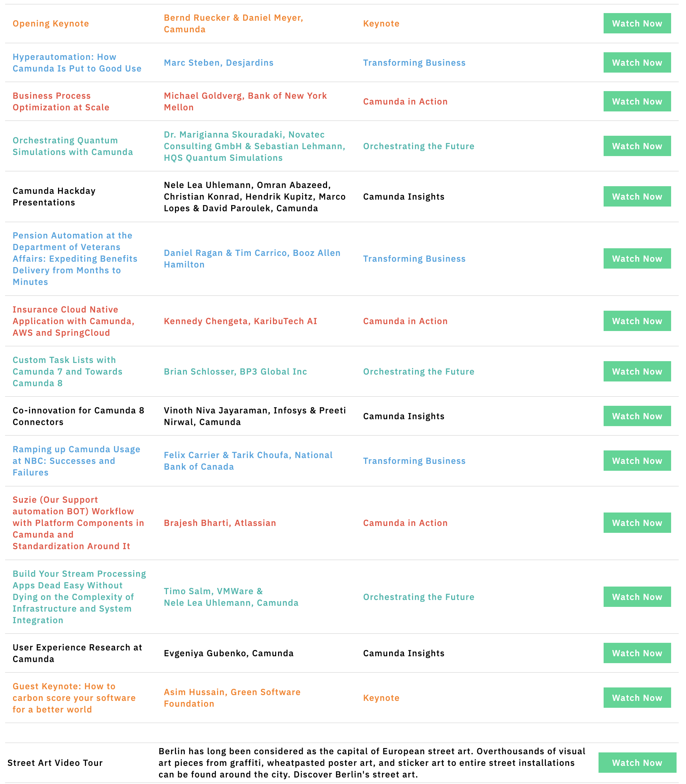This screenshot has width=686, height=784.
Task: Click Watch Now for Business Process Optimization
Action: pos(637,101)
